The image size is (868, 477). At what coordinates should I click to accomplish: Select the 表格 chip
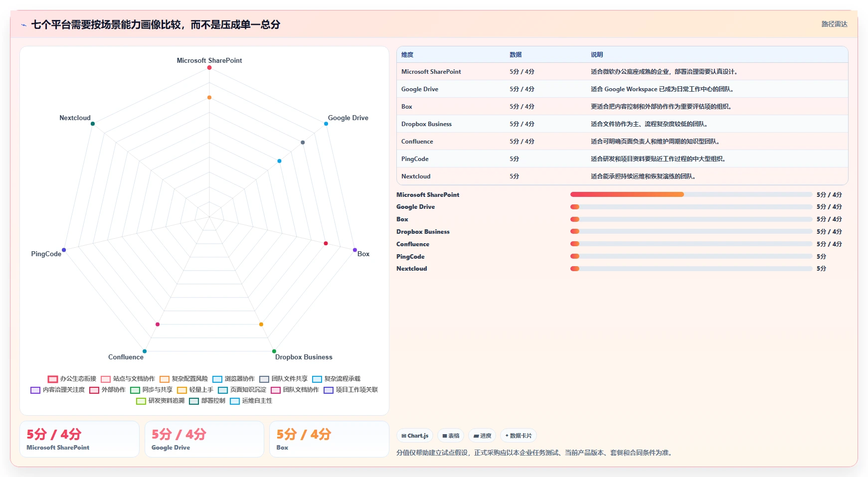[x=451, y=436]
